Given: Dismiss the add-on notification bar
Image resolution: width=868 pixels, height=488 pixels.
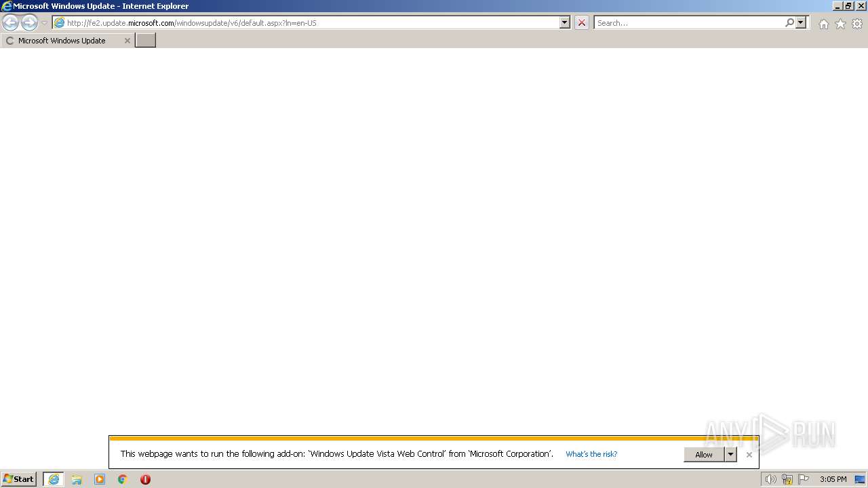Looking at the screenshot, I should [x=749, y=455].
